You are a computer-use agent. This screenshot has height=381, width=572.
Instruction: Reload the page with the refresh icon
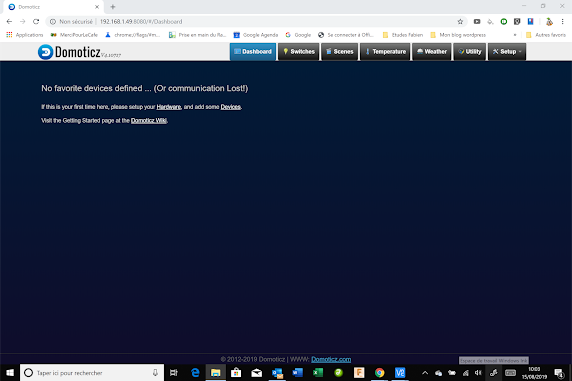point(36,22)
